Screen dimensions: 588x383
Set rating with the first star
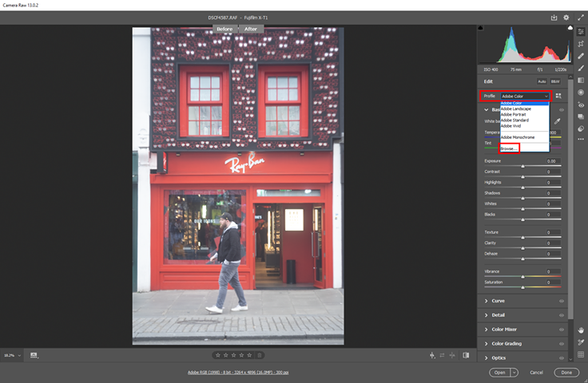point(218,355)
